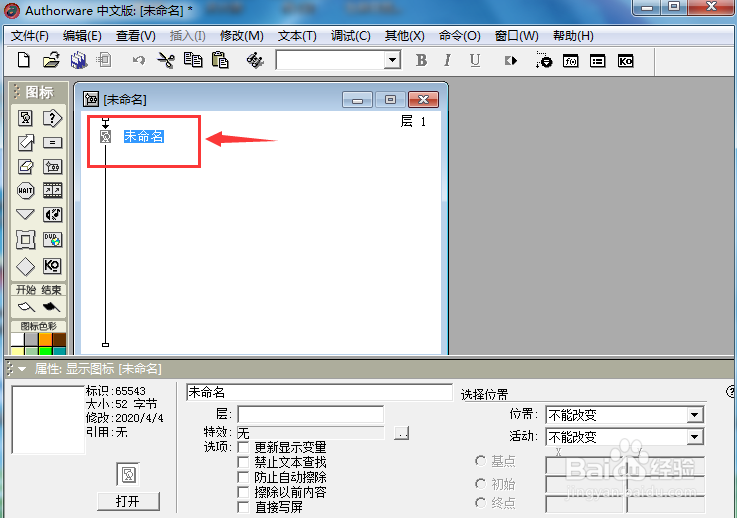Viewport: 737px width, 518px height.
Task: Open the 调试(C) menu
Action: [351, 36]
